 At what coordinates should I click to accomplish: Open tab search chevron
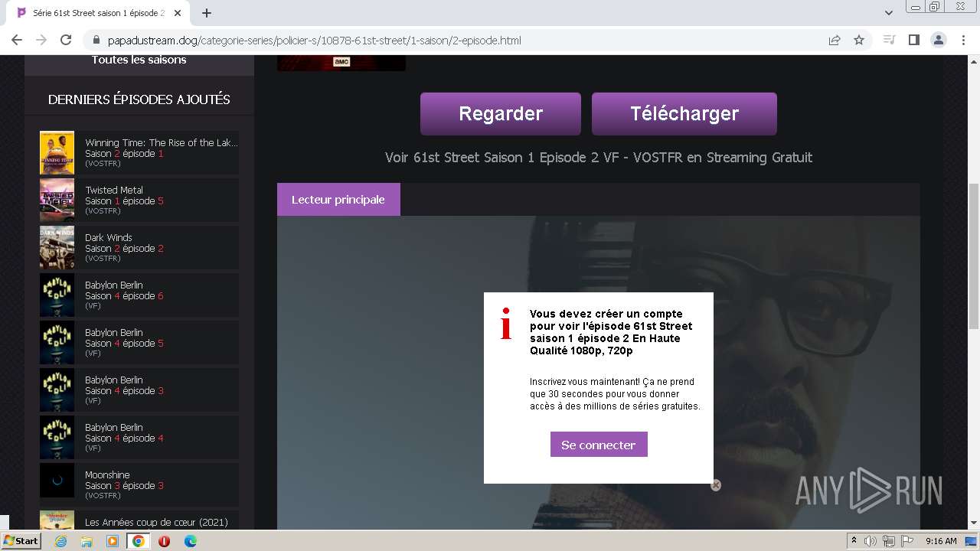point(889,13)
